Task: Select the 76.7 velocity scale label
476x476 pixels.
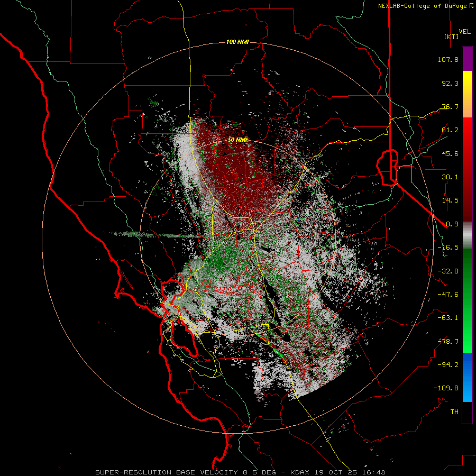Action: pos(450,106)
